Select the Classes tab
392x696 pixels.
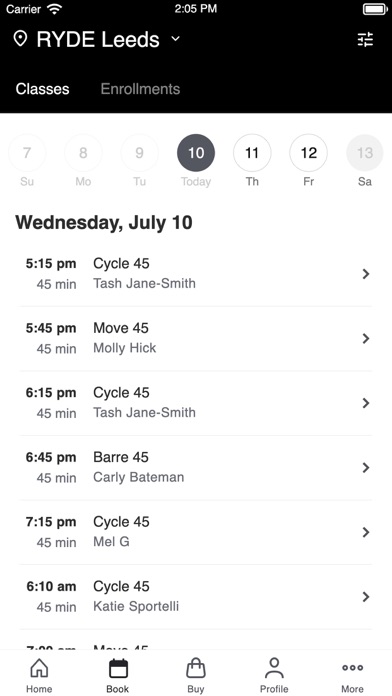tap(43, 89)
